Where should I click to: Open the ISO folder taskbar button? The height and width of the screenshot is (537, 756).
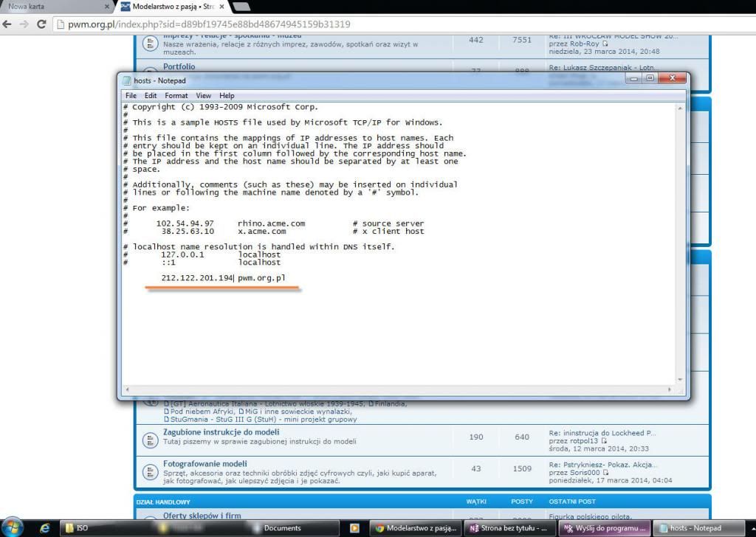click(96, 528)
